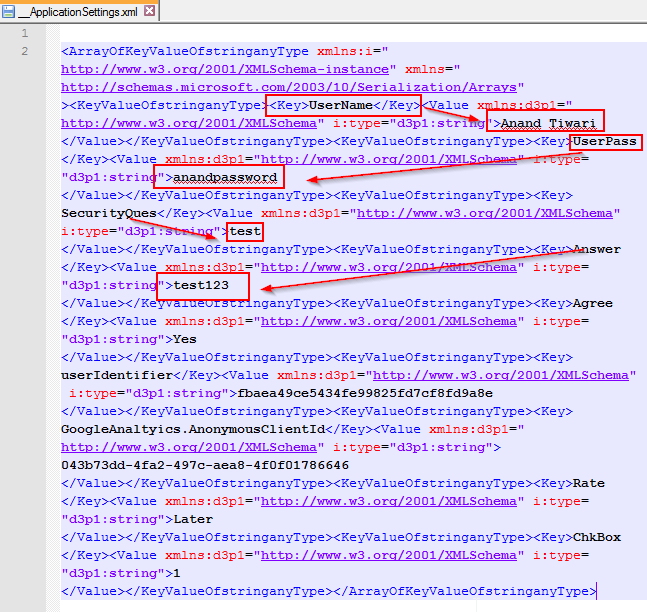Click the value 'Yes'

[x=185, y=339]
